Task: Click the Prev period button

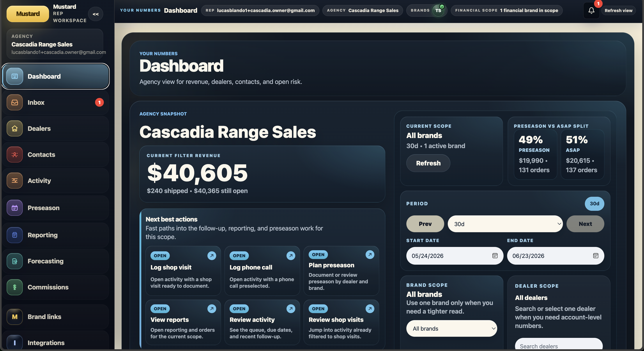Action: (x=425, y=224)
